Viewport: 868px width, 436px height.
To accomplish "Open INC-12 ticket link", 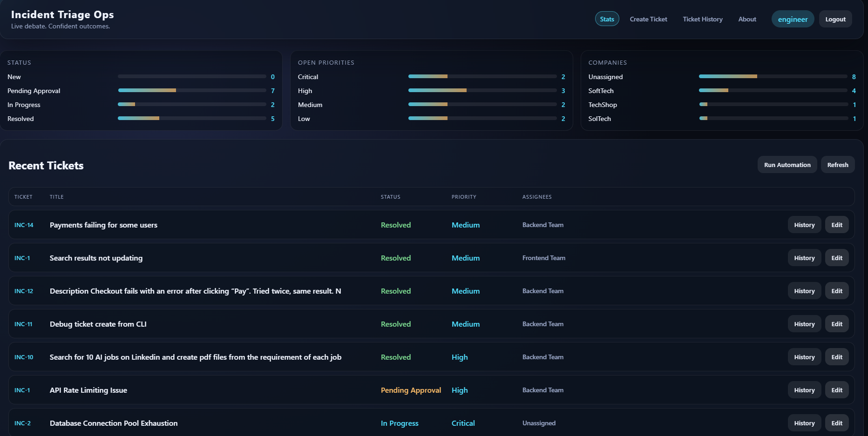I will [x=24, y=291].
